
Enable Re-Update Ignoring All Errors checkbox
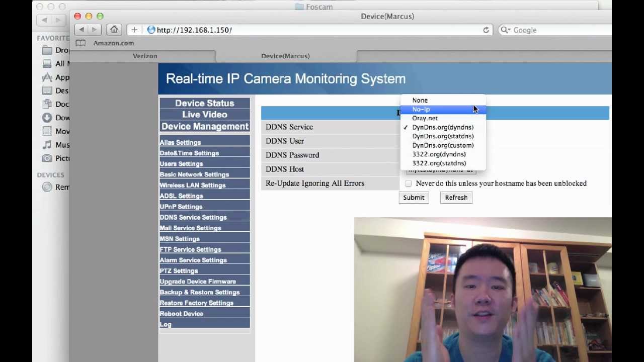pos(408,184)
